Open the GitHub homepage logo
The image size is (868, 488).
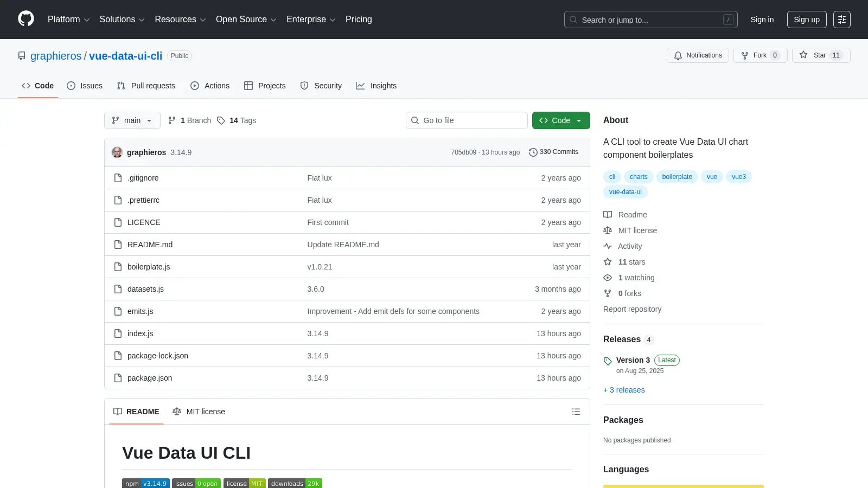click(x=26, y=19)
